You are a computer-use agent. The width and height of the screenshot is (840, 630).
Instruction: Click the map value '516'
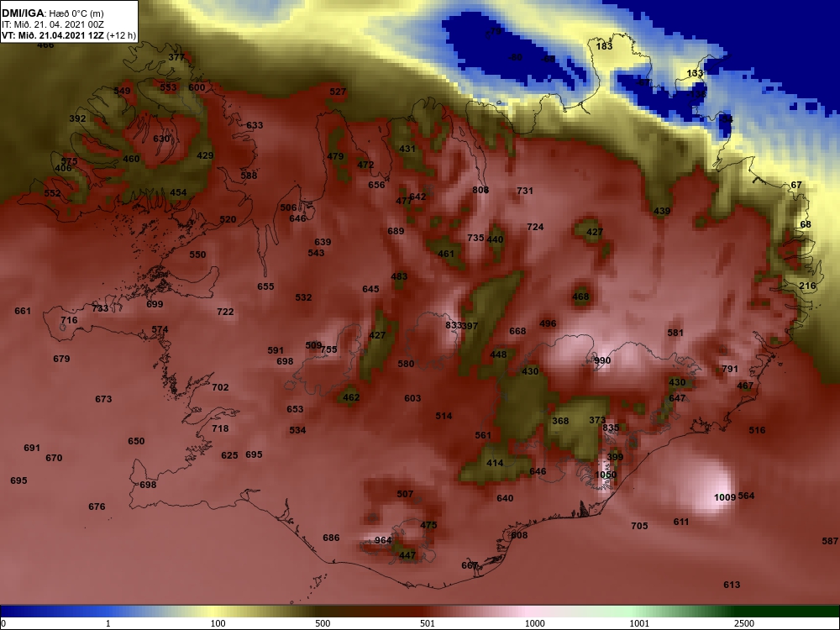[757, 430]
